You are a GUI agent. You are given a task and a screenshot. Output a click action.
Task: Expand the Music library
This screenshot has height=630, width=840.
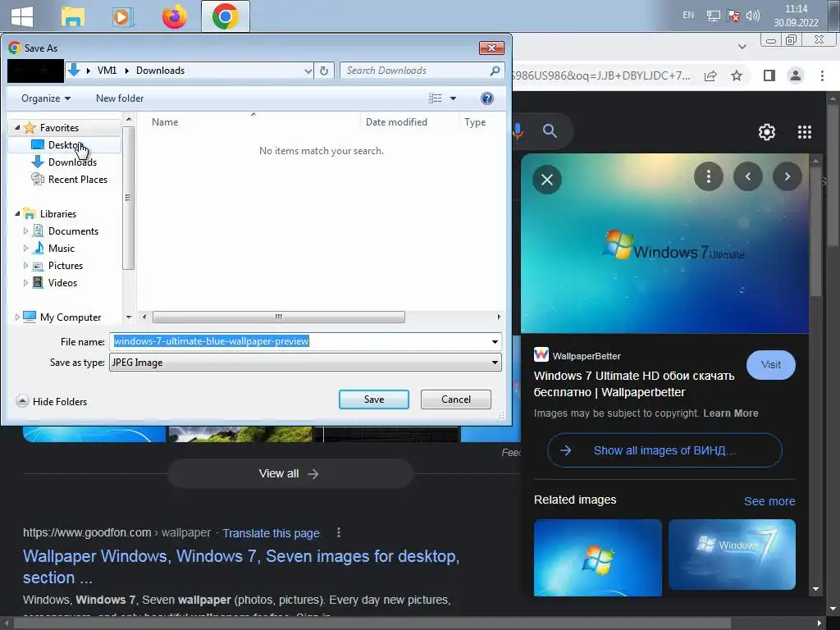(25, 248)
